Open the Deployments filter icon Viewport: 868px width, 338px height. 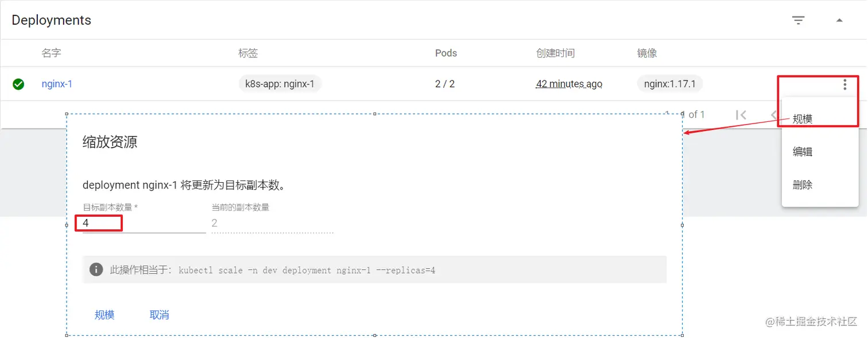(x=798, y=21)
